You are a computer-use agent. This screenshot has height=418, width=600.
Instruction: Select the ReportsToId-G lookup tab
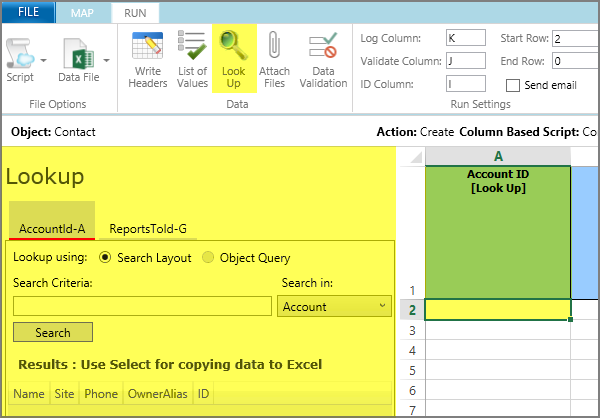tap(148, 229)
